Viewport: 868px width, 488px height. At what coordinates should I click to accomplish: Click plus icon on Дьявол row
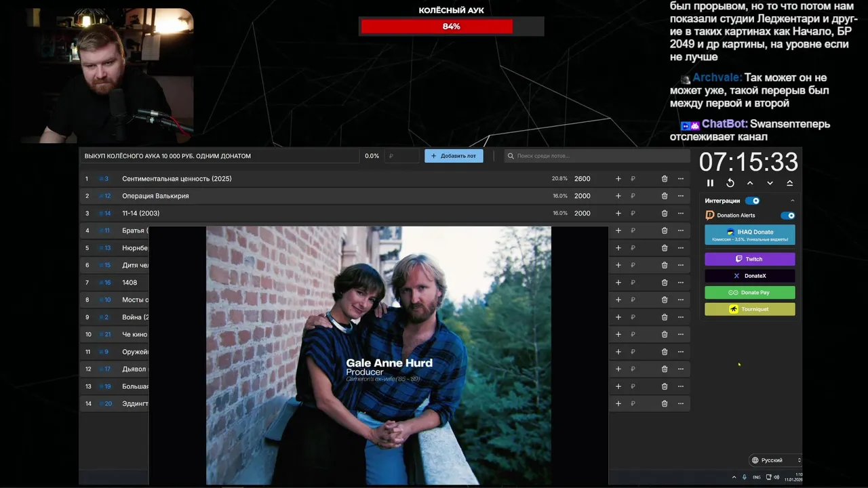[x=618, y=369]
